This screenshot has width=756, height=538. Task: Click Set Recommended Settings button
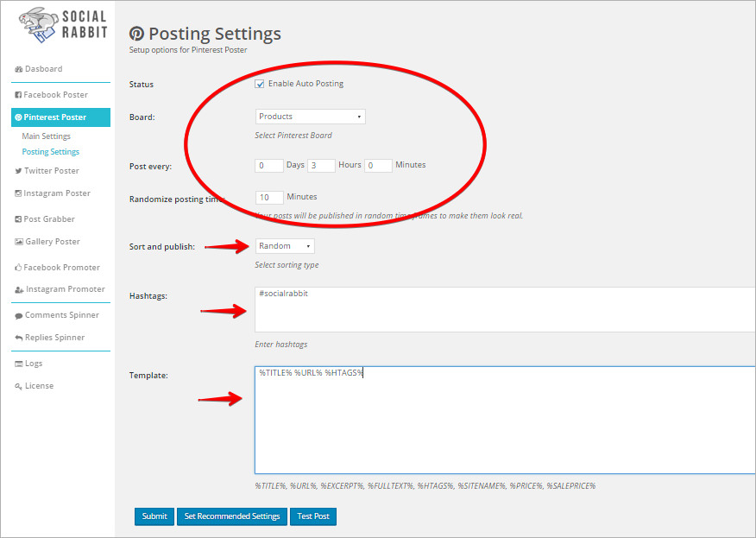click(x=232, y=516)
